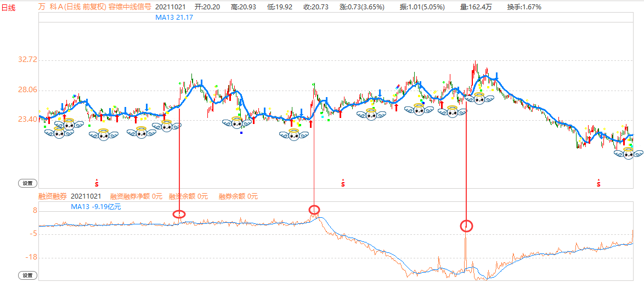The width and height of the screenshot is (644, 282).
Task: Click the 32.72 price axis label
Action: pos(27,60)
